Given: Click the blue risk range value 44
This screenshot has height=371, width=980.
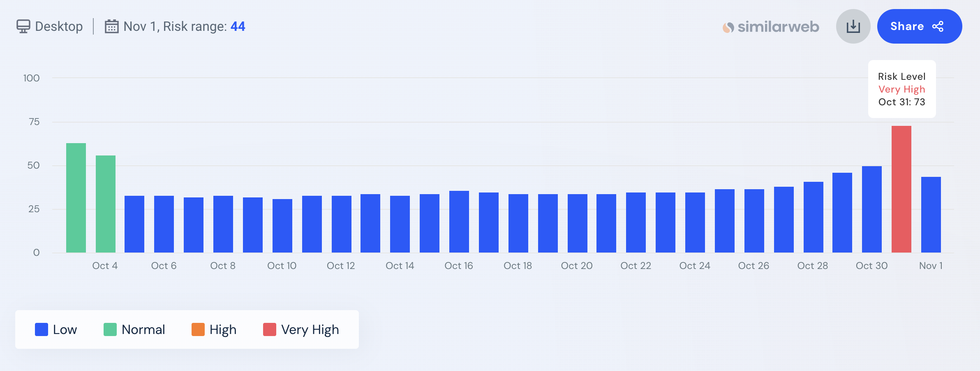Looking at the screenshot, I should pyautogui.click(x=238, y=26).
